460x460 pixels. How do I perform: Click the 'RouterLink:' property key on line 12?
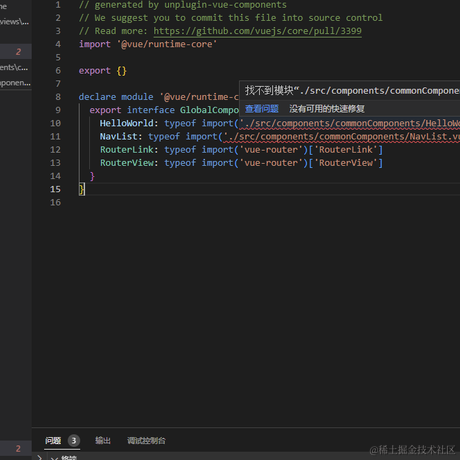tap(129, 150)
